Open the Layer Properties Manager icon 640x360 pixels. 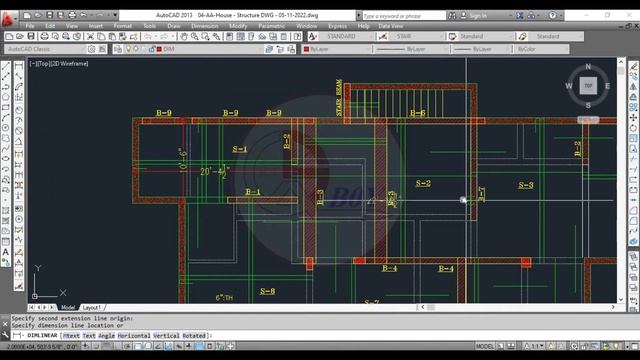(x=118, y=49)
